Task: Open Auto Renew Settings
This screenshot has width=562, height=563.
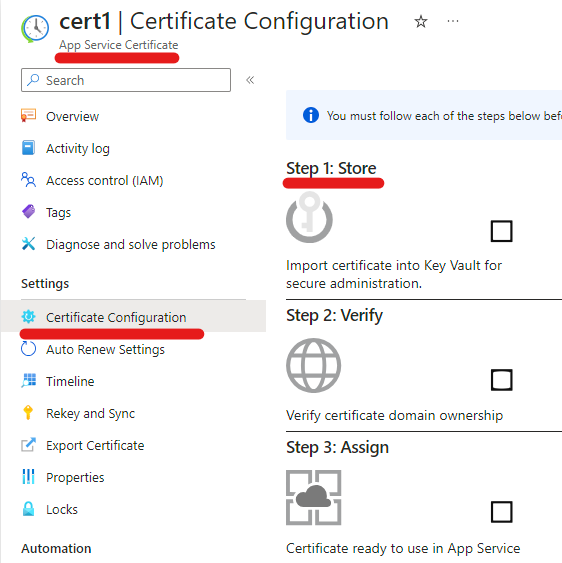Action: click(x=105, y=349)
